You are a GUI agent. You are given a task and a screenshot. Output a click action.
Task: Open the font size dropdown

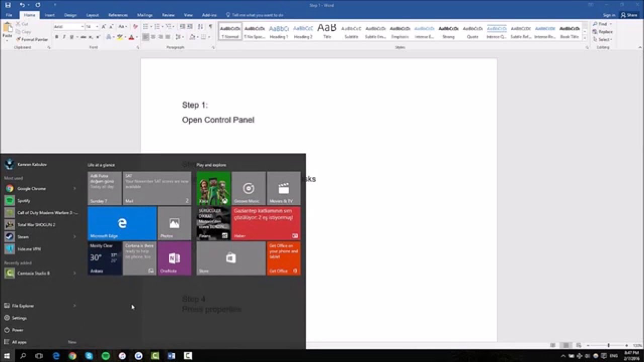tap(97, 27)
